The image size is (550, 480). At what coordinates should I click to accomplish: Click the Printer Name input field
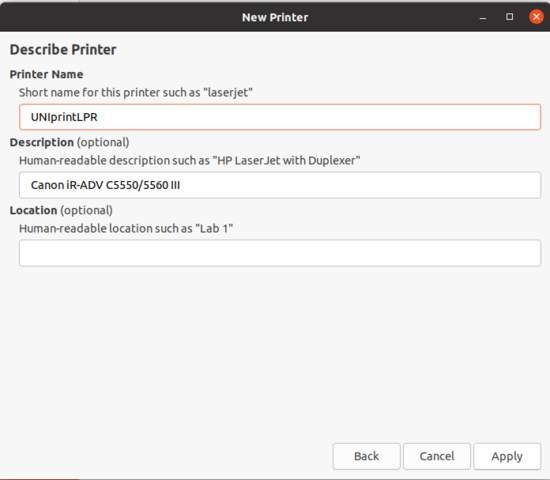pyautogui.click(x=280, y=117)
